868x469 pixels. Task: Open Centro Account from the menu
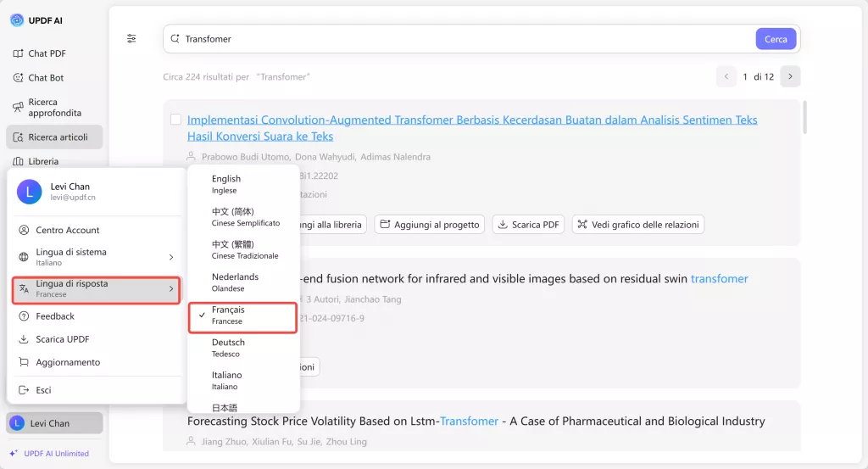[67, 230]
